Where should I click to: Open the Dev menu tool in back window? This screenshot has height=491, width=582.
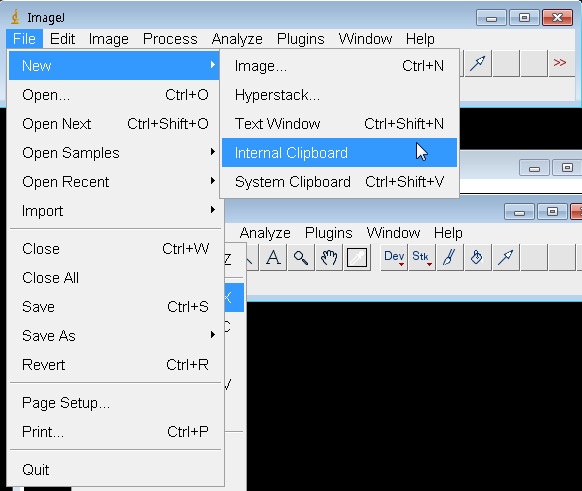click(x=394, y=257)
